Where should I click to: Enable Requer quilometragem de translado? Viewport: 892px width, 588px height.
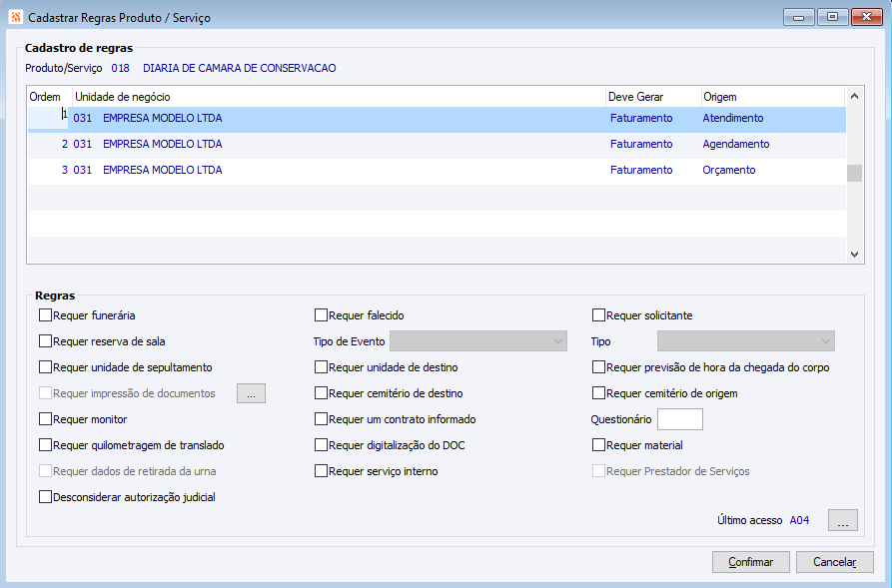[46, 445]
